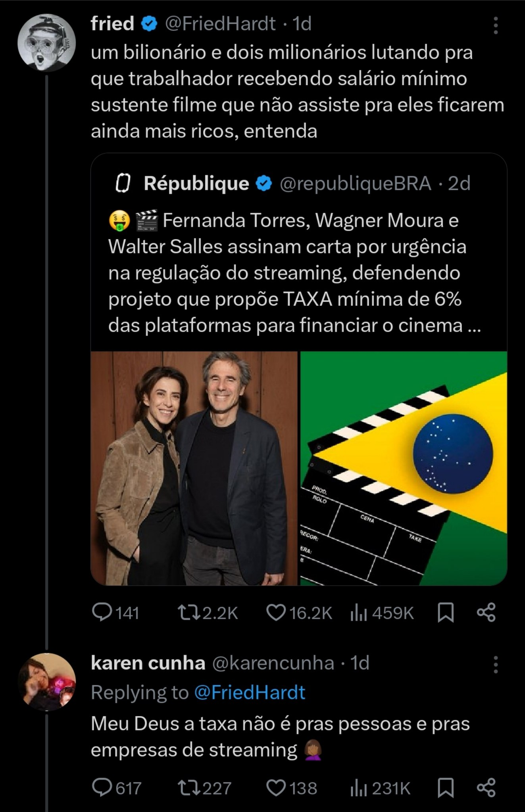
Task: Open the quoted République tweet text
Action: (294, 273)
